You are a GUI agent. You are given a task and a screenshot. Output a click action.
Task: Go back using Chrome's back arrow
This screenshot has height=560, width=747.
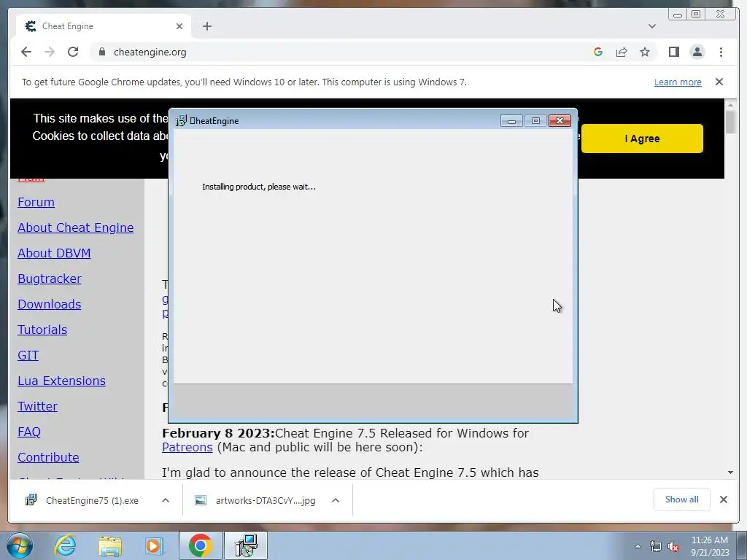26,52
